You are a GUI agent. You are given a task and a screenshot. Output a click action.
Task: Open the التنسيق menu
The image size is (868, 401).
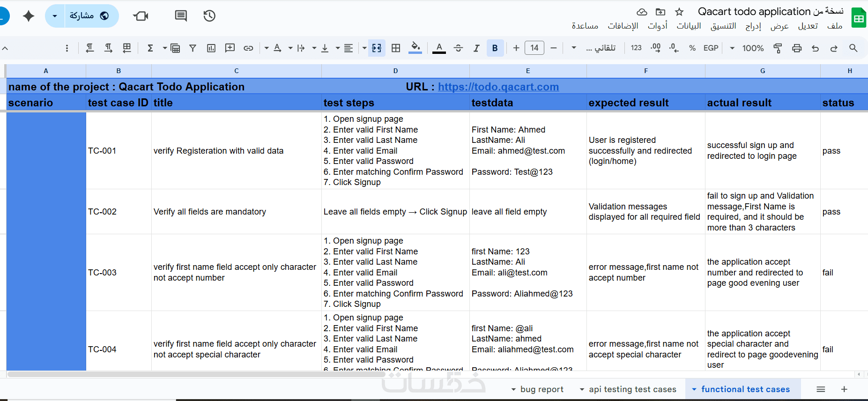[x=723, y=26]
